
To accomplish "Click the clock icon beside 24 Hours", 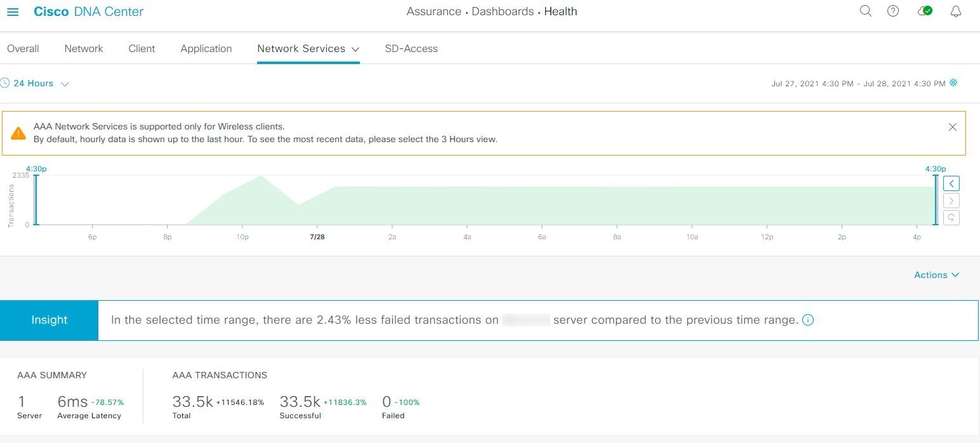I will coord(5,83).
